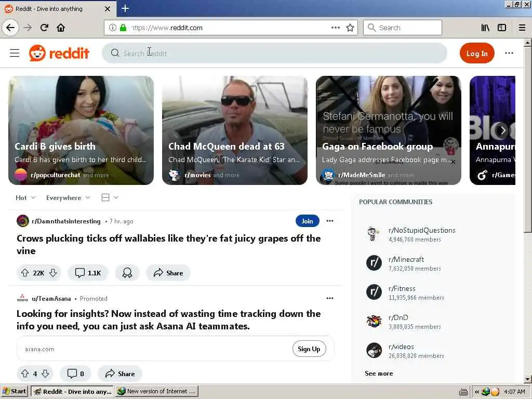Click the Sign Up button for asana.com
This screenshot has height=399, width=532.
click(x=309, y=349)
